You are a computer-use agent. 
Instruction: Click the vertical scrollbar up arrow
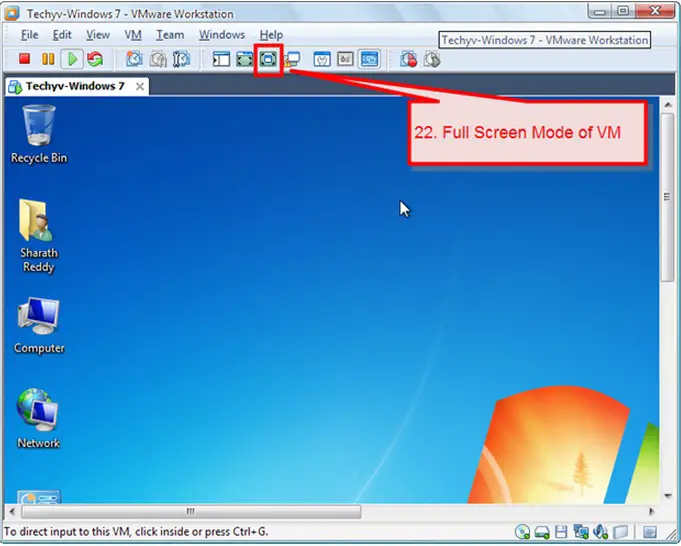coord(668,105)
